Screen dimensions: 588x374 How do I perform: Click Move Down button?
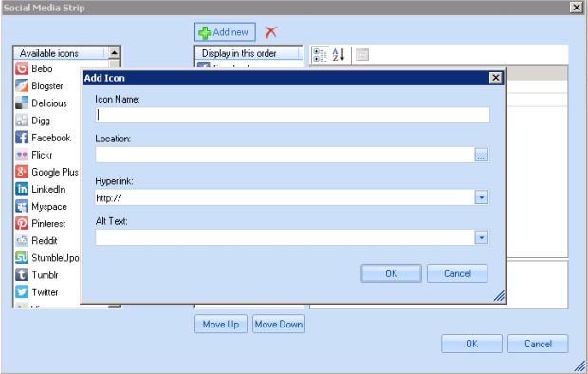pyautogui.click(x=279, y=324)
